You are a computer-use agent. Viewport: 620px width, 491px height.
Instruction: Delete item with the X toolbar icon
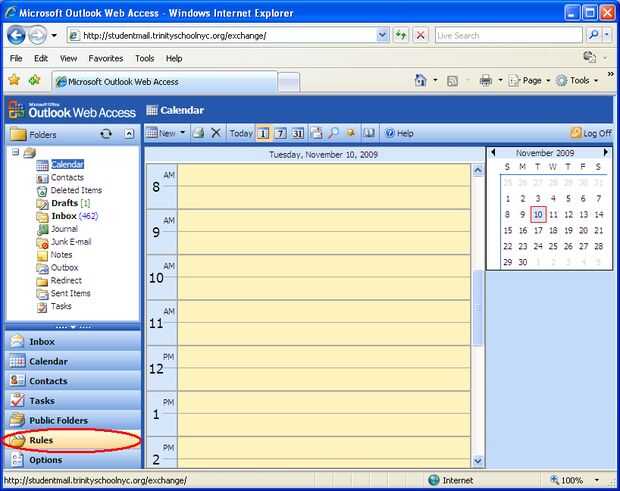[215, 133]
